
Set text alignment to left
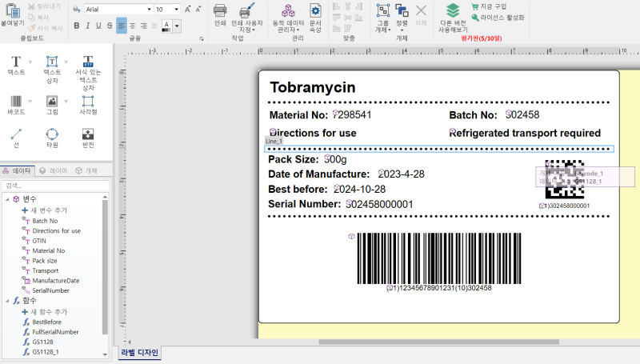coord(122,26)
